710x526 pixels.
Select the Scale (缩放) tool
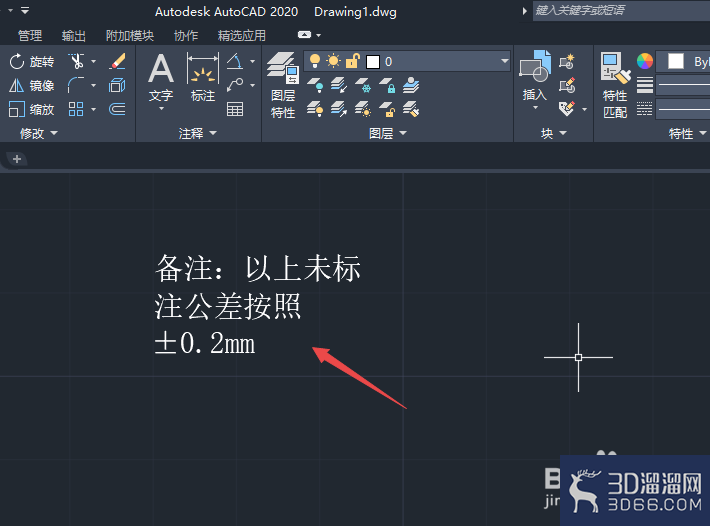coord(32,109)
